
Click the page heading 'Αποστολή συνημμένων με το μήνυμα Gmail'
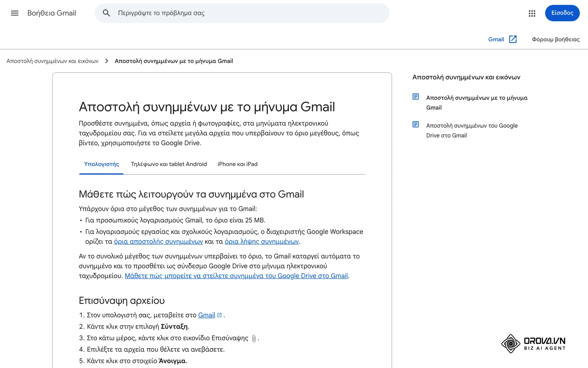[x=207, y=107]
